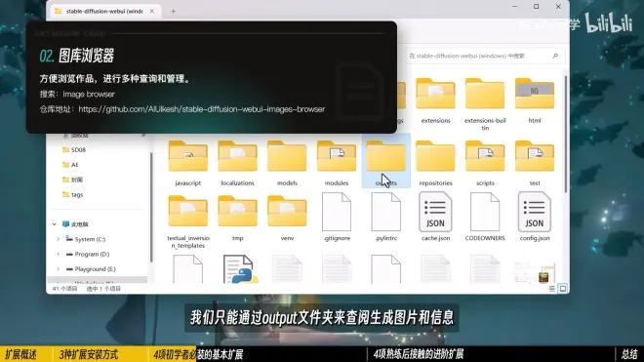Open the repositories folder
Screen dimensions: 644x362
click(435, 163)
